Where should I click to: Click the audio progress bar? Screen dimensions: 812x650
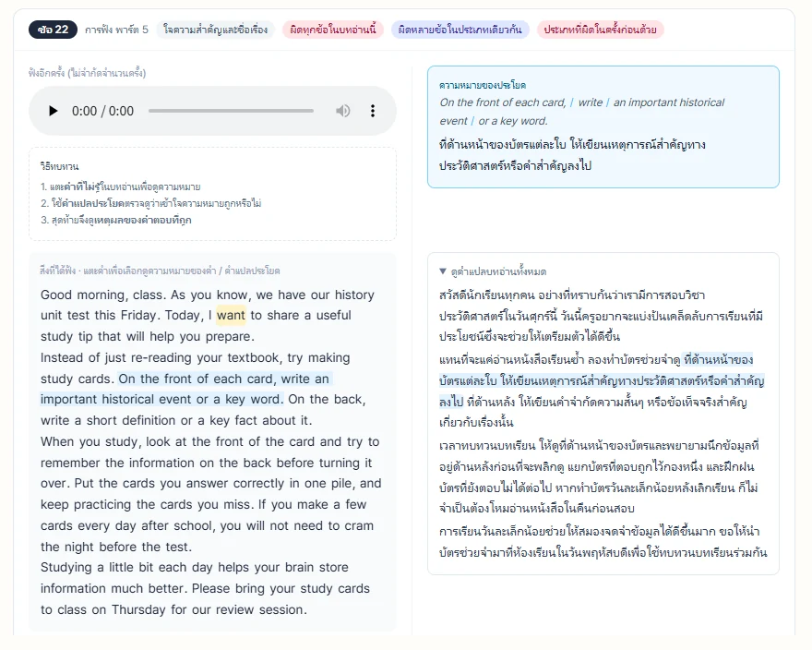pyautogui.click(x=231, y=111)
